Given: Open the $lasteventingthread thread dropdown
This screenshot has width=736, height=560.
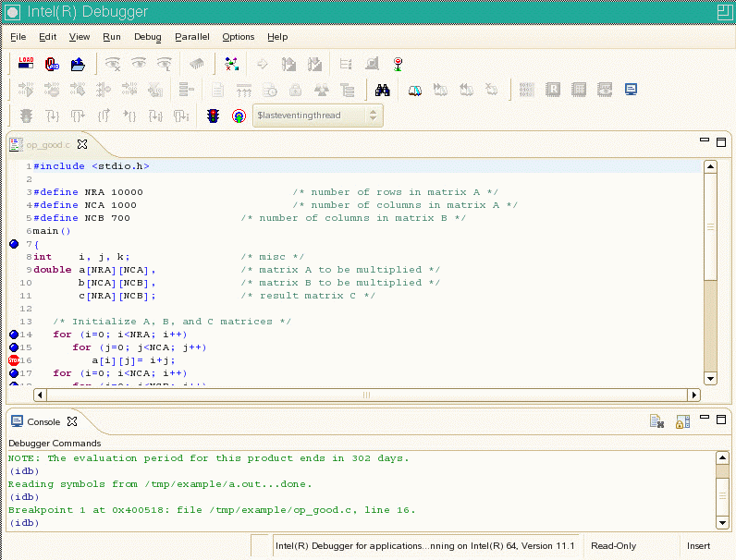Looking at the screenshot, I should [318, 116].
